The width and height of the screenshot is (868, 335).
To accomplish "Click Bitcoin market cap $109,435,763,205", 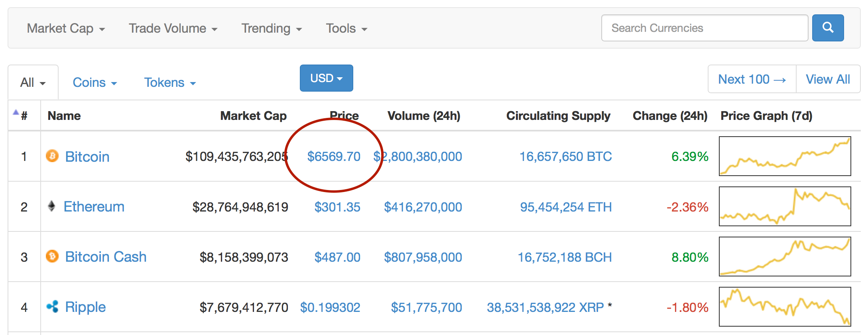I will coord(237,157).
